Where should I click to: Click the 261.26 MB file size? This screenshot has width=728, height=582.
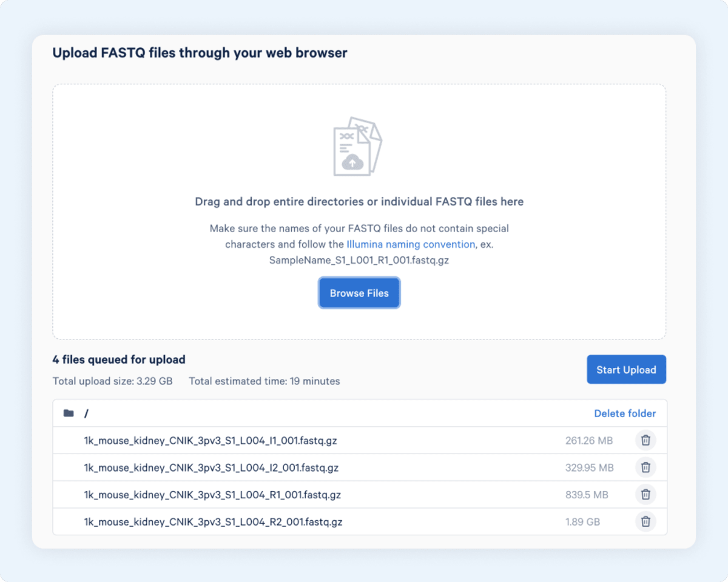pyautogui.click(x=588, y=441)
